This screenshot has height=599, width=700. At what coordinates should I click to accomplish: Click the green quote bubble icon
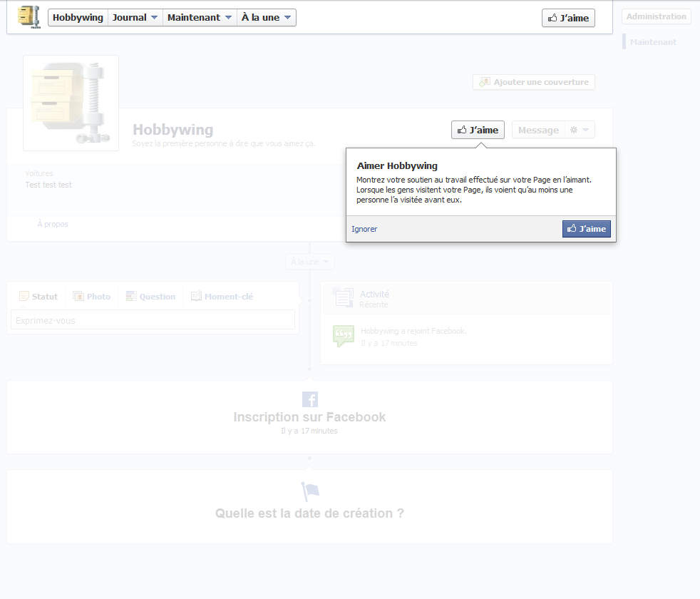[344, 337]
